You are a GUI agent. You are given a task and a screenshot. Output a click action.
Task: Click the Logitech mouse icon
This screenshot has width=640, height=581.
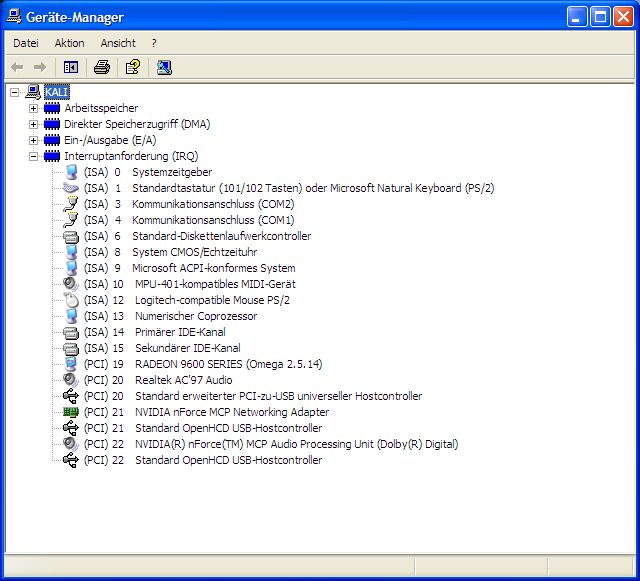(71, 300)
